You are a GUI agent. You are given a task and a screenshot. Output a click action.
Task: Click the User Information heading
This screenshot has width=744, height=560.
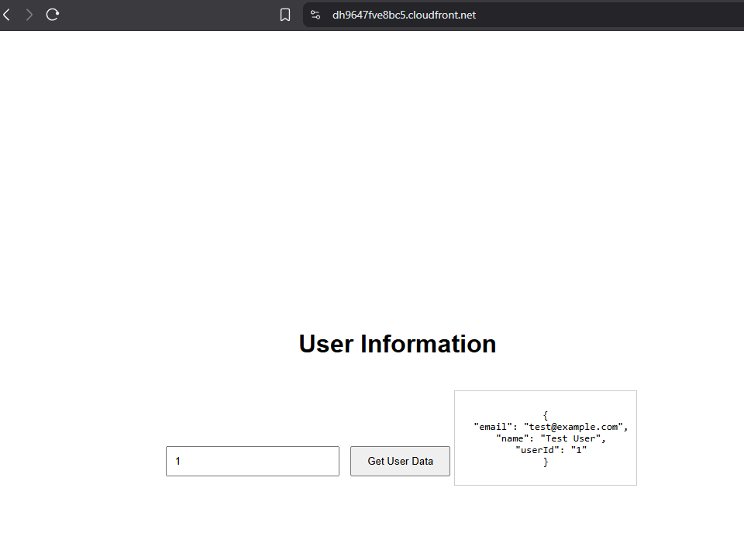coord(397,344)
